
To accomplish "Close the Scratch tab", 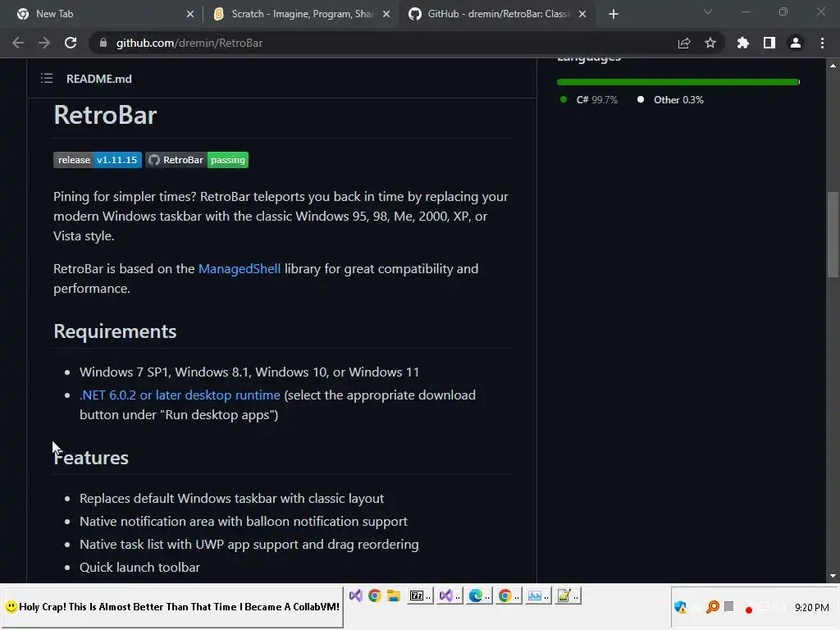I will pyautogui.click(x=386, y=14).
